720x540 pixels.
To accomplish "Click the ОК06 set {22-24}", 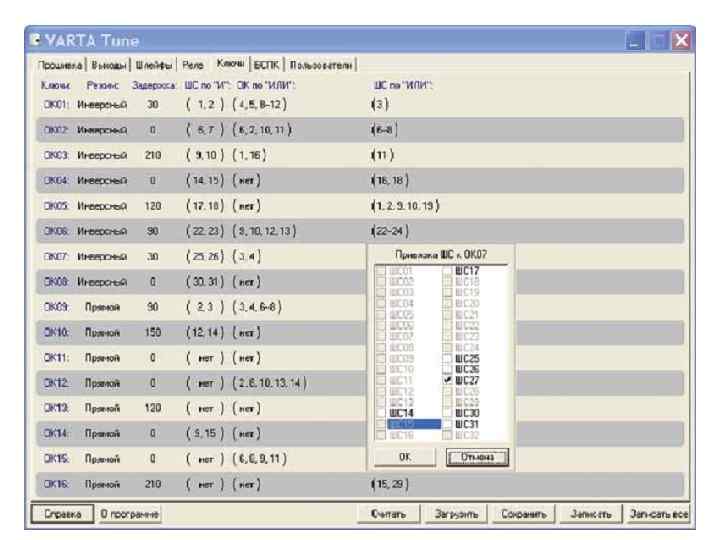I will [x=389, y=231].
